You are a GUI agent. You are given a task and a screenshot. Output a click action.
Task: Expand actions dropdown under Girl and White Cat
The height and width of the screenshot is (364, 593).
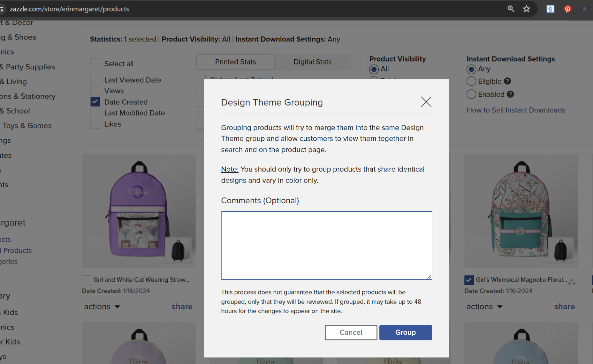[102, 307]
